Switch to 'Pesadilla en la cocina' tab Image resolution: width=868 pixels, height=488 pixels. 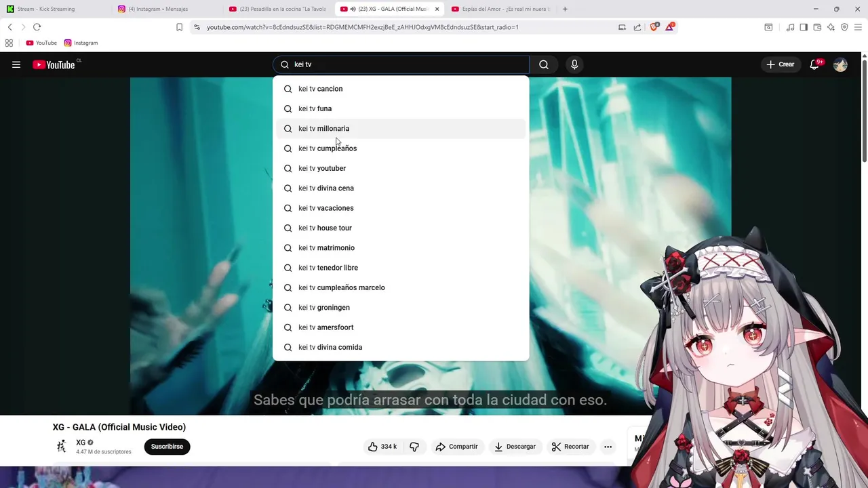point(278,9)
